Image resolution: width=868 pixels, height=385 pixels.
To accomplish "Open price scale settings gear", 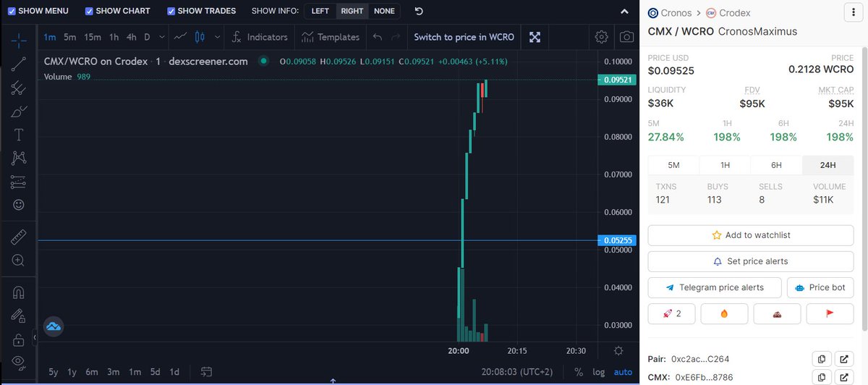I will pyautogui.click(x=618, y=350).
